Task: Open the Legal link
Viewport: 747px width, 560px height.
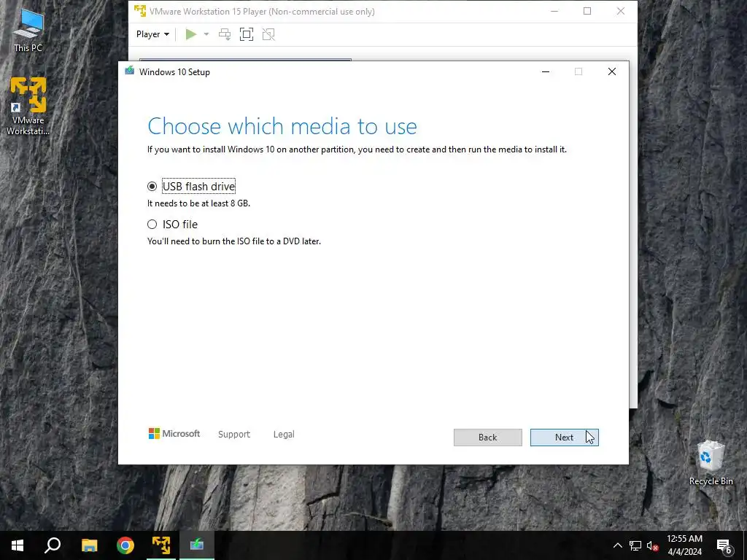Action: pyautogui.click(x=284, y=435)
